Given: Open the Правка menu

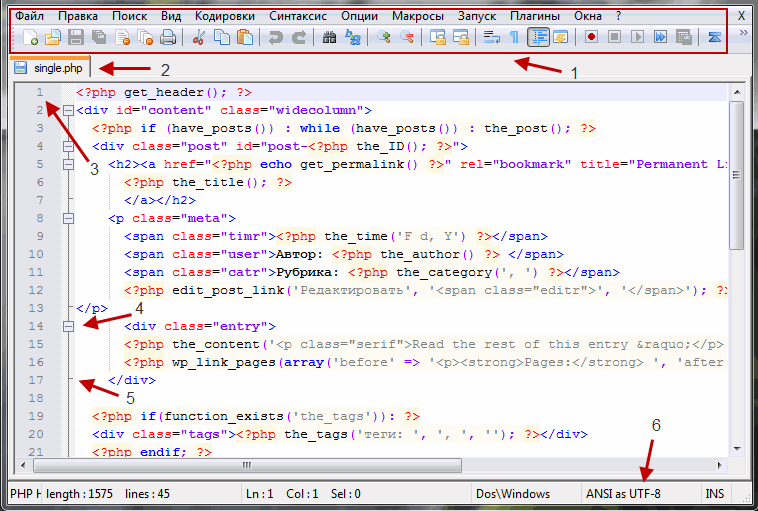Looking at the screenshot, I should (78, 16).
